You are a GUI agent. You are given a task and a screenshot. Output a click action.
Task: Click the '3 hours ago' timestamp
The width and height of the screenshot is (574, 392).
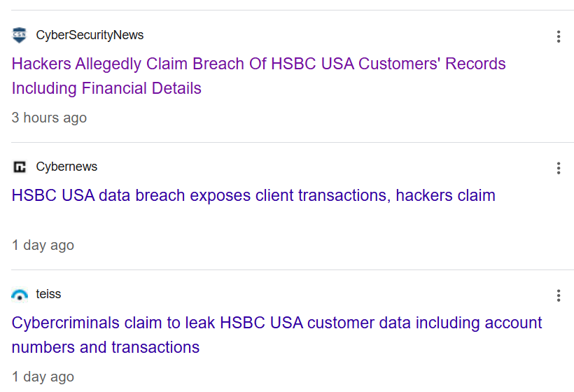pyautogui.click(x=49, y=118)
